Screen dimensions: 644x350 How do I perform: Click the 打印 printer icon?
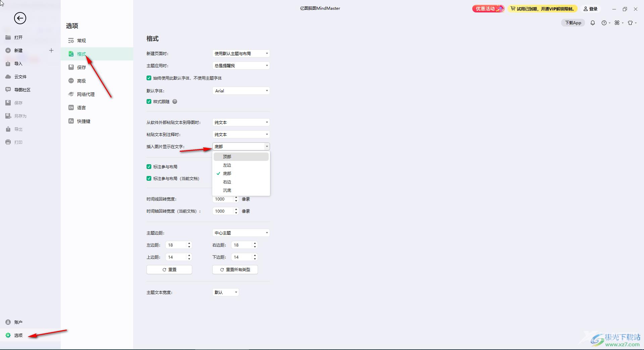pos(8,142)
